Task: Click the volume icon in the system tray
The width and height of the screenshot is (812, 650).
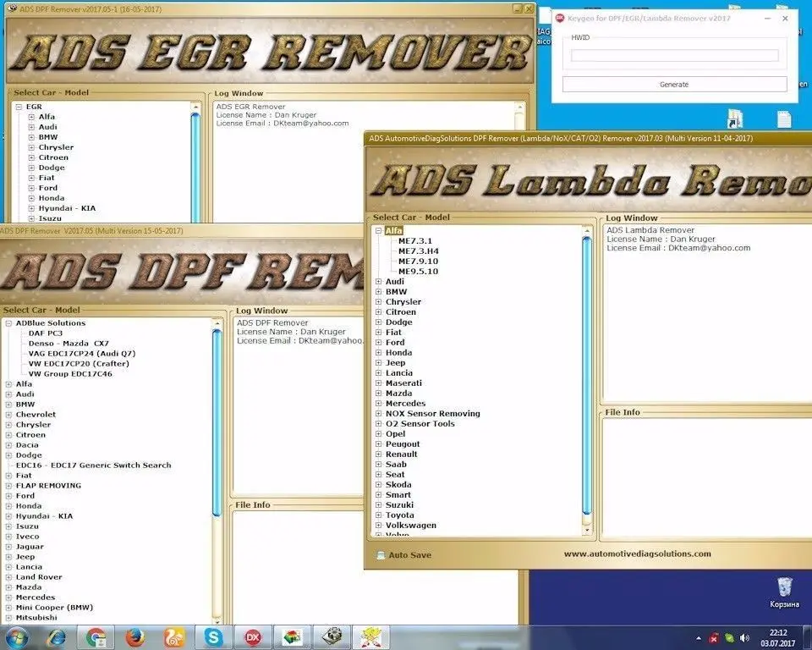Action: [x=744, y=636]
